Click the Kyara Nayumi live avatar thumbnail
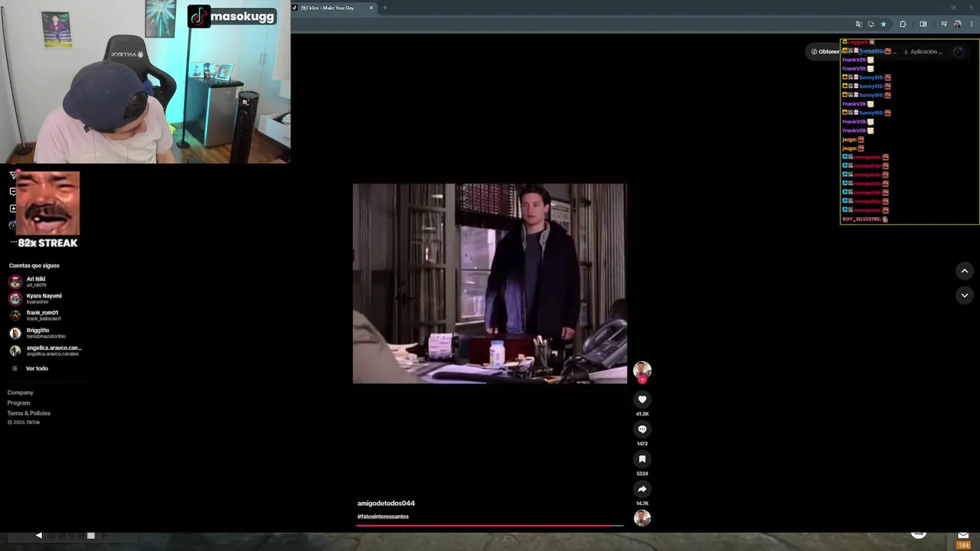 point(15,298)
